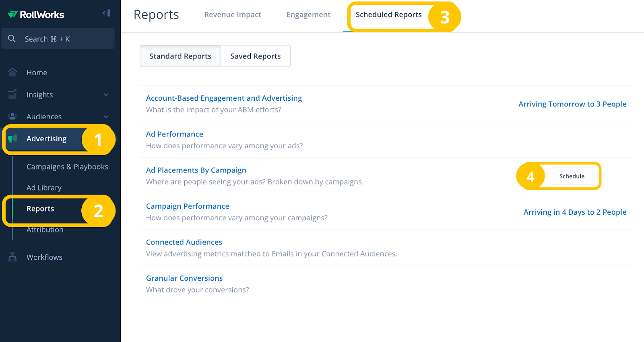Click the search magnifier icon
This screenshot has height=342, width=644.
tap(12, 39)
